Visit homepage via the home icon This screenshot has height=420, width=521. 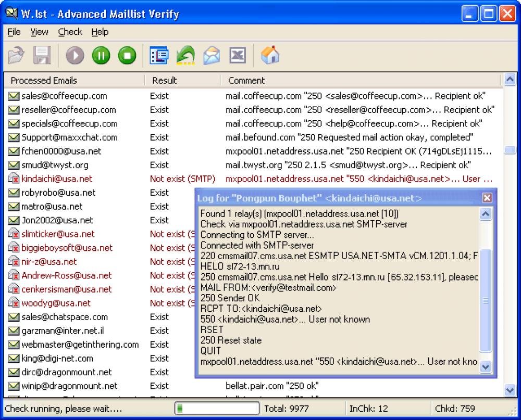click(269, 55)
